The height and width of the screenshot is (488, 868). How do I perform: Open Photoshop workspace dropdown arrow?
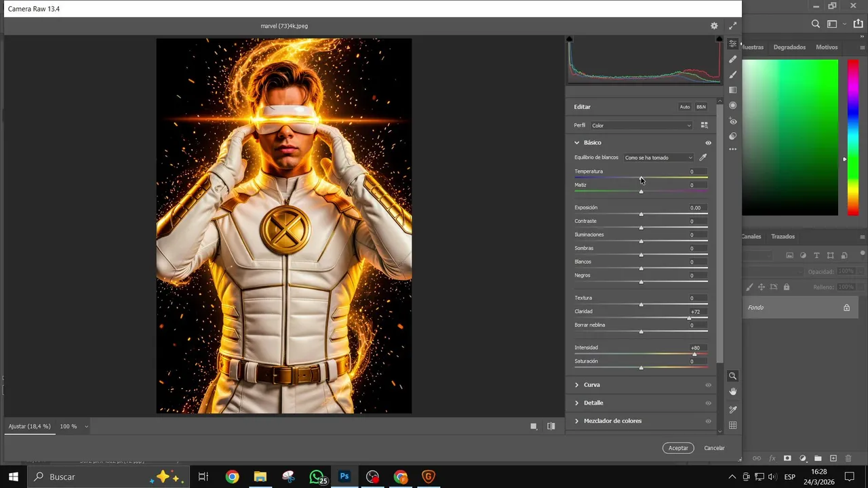coord(844,24)
